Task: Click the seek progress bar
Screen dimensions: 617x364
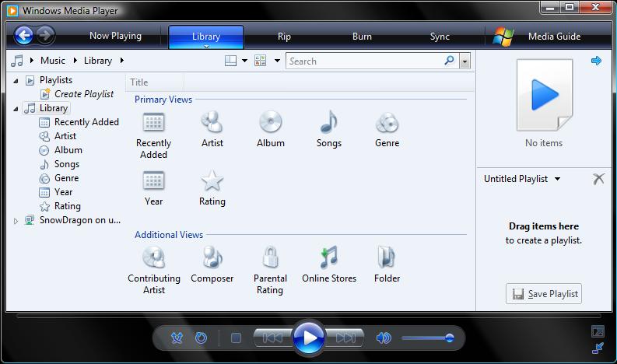Action: (x=309, y=316)
